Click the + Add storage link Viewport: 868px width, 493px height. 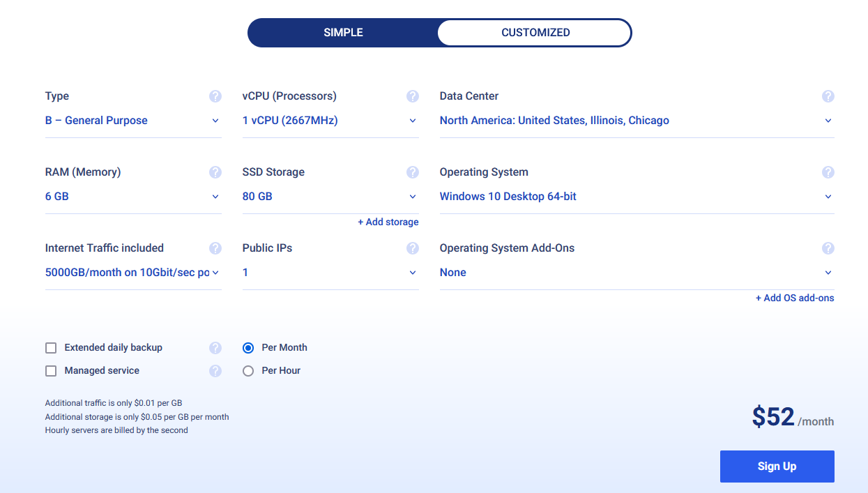[x=388, y=222]
